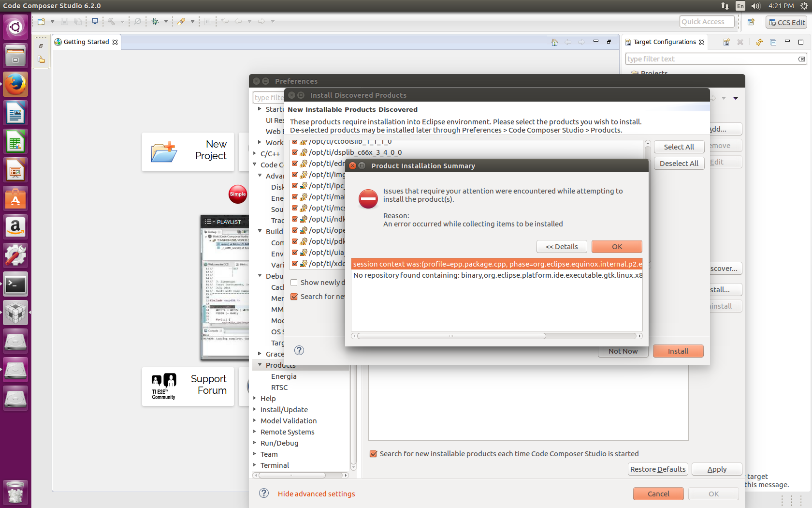Click OK in Product Installation Summary
The width and height of the screenshot is (812, 508).
[x=617, y=247]
